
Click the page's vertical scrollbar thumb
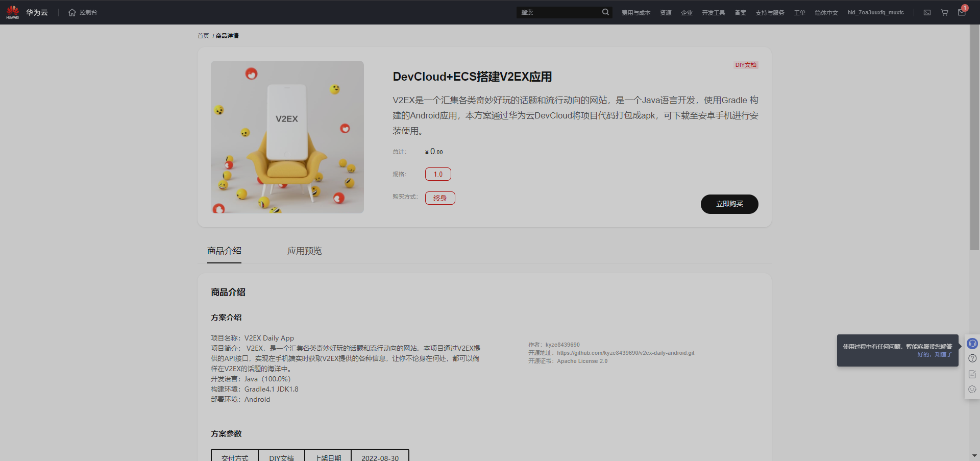[x=974, y=137]
